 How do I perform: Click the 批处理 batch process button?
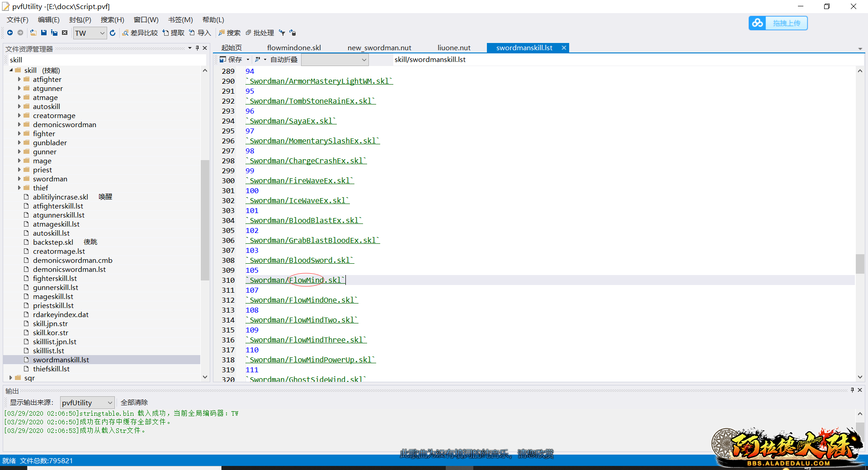[x=260, y=33]
